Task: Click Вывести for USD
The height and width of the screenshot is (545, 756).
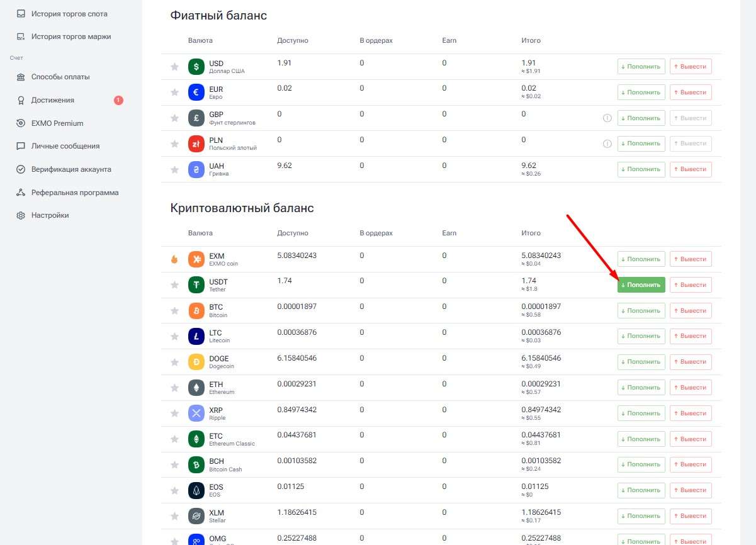Action: tap(691, 67)
